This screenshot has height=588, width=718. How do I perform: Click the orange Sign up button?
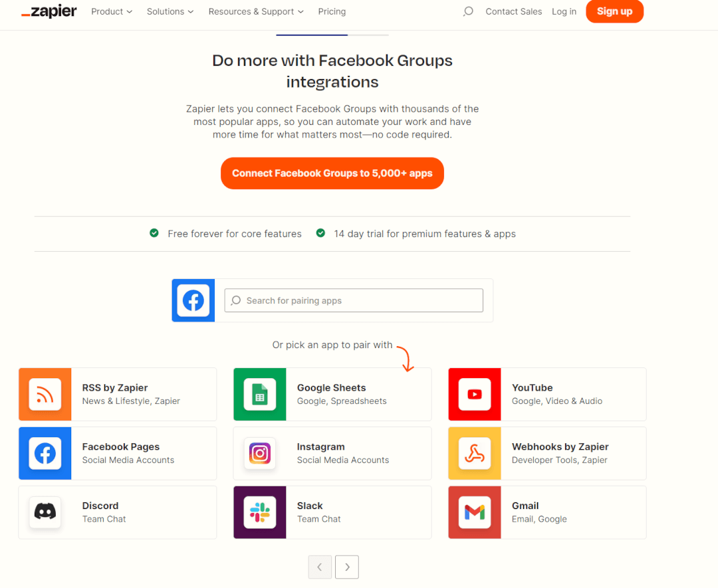click(614, 11)
